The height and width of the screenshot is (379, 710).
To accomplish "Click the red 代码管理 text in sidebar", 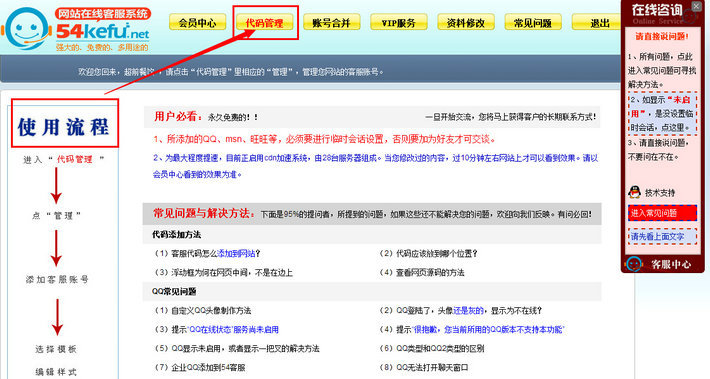I will pyautogui.click(x=75, y=159).
